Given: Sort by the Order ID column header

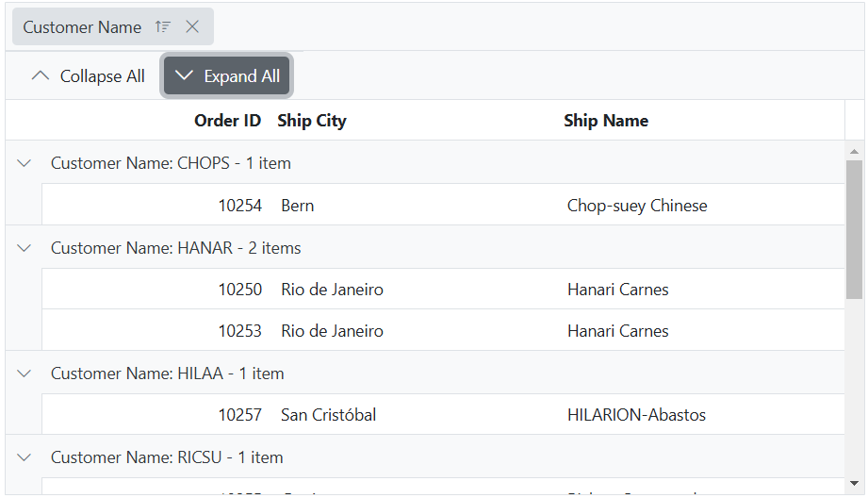Looking at the screenshot, I should [227, 121].
